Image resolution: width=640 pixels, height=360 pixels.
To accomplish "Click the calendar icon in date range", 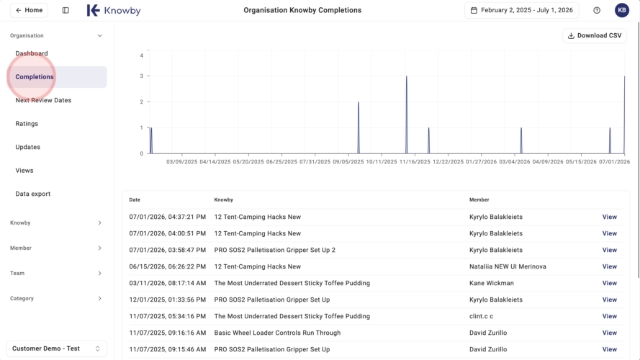I will 474,10.
